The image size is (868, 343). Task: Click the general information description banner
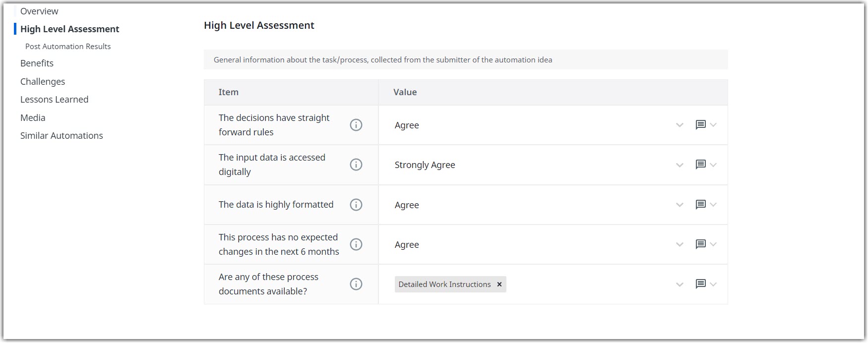(466, 59)
